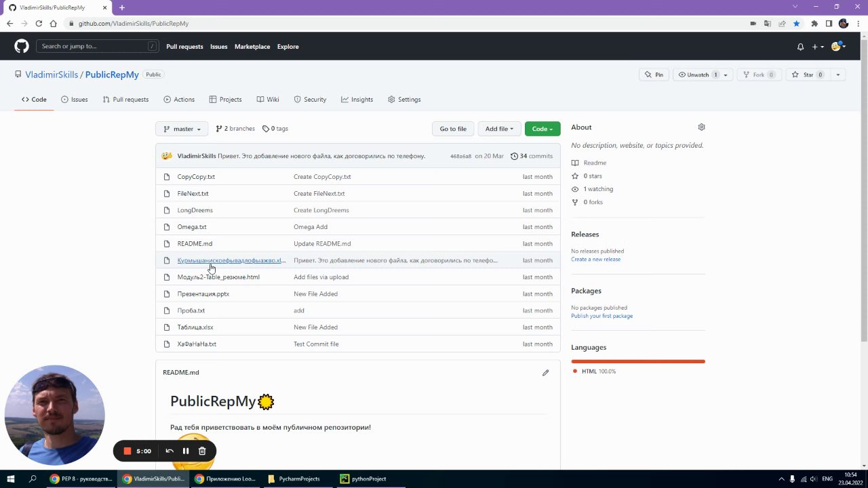
Task: Edit README with the pencil icon
Action: point(545,372)
